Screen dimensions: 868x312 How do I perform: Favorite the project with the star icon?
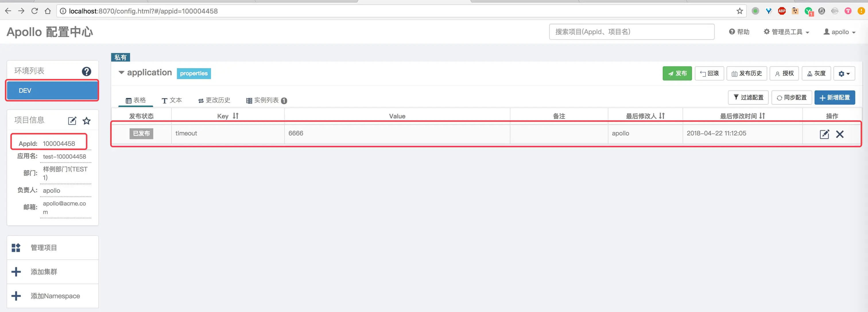point(87,121)
